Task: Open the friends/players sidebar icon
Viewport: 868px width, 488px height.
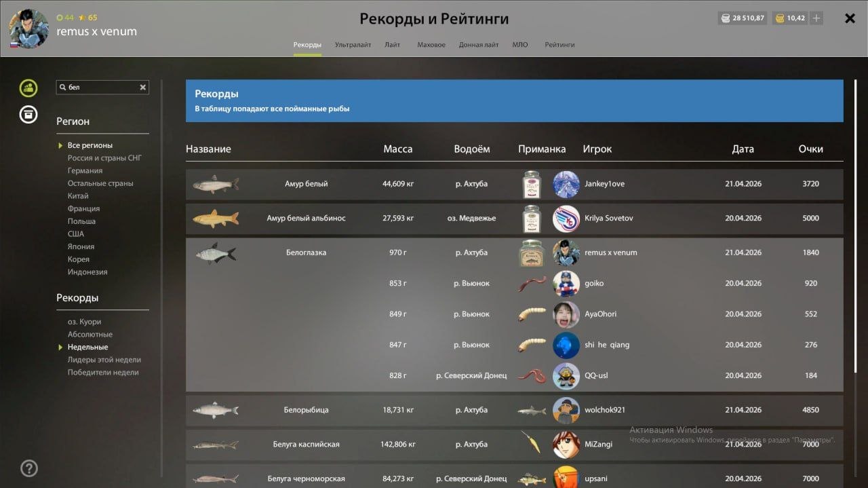Action: pyautogui.click(x=28, y=88)
